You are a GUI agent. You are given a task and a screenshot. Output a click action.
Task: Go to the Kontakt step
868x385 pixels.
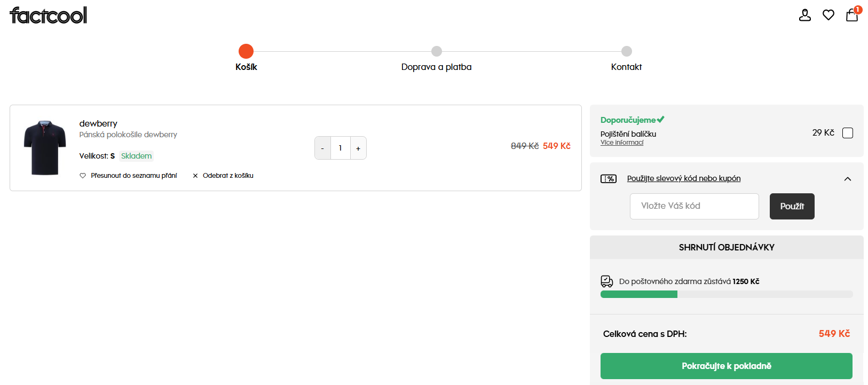click(627, 52)
